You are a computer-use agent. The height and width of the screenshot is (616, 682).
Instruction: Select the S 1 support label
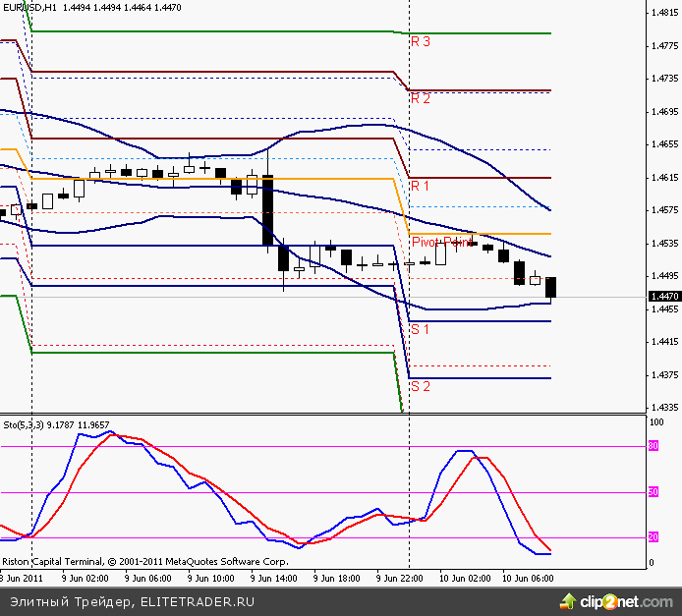pyautogui.click(x=421, y=329)
